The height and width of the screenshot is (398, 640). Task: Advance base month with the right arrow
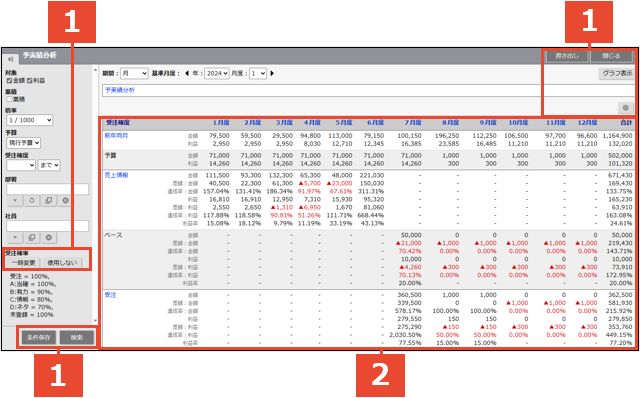[x=272, y=73]
